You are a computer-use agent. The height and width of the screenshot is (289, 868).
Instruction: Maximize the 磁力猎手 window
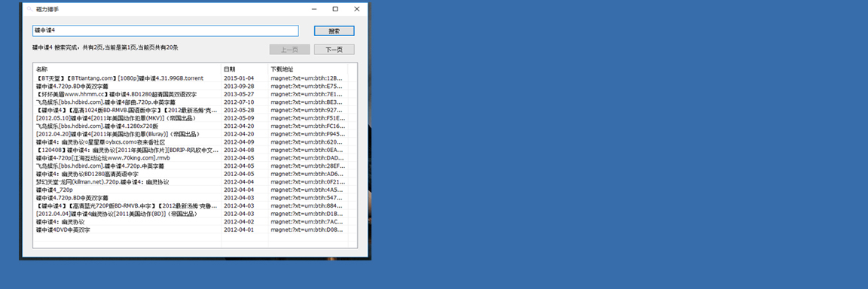pos(335,9)
